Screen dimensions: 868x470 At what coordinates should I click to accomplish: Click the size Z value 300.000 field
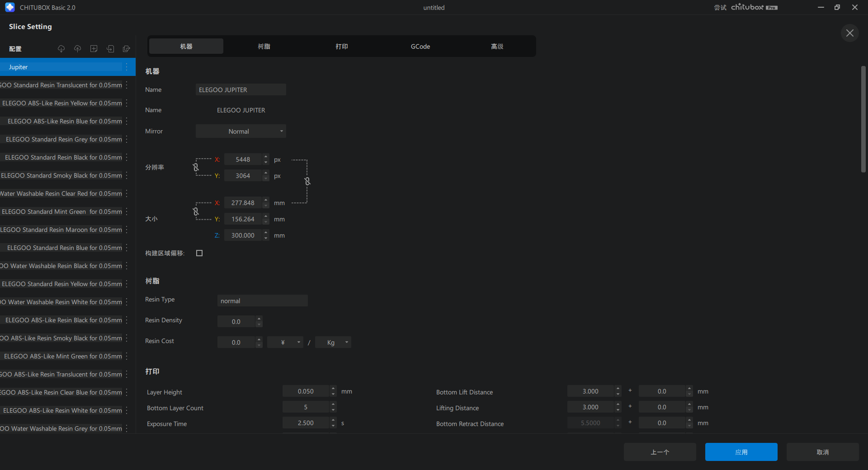(243, 235)
